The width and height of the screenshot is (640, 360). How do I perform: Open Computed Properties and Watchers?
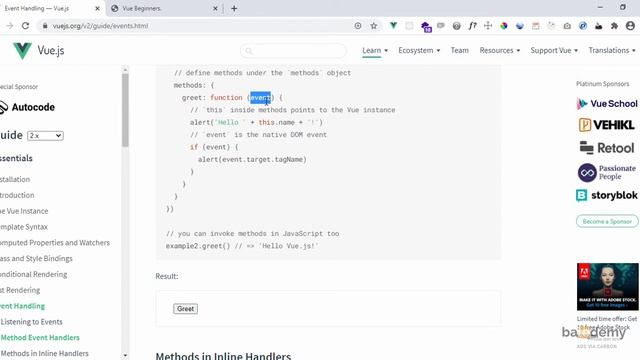point(55,242)
